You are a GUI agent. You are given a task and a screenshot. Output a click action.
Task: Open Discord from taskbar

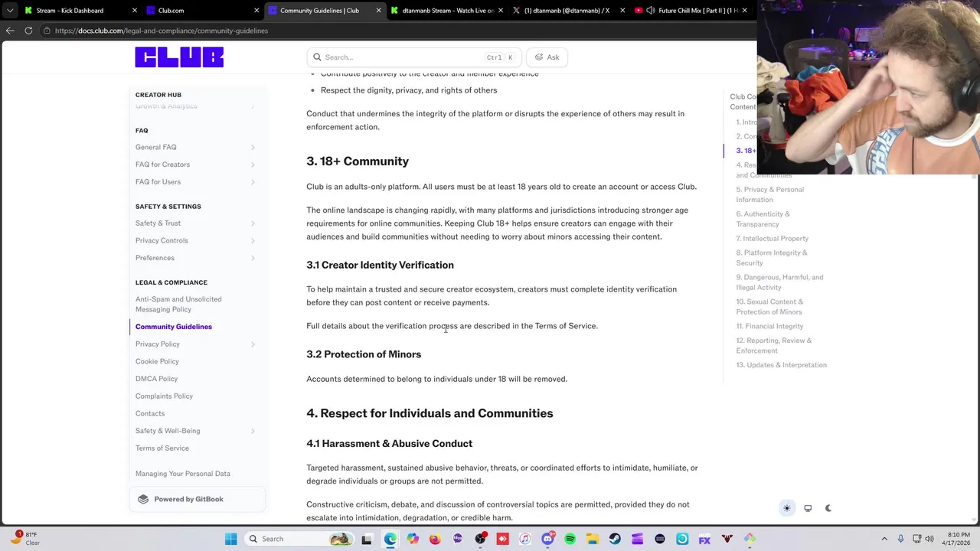[x=547, y=539]
